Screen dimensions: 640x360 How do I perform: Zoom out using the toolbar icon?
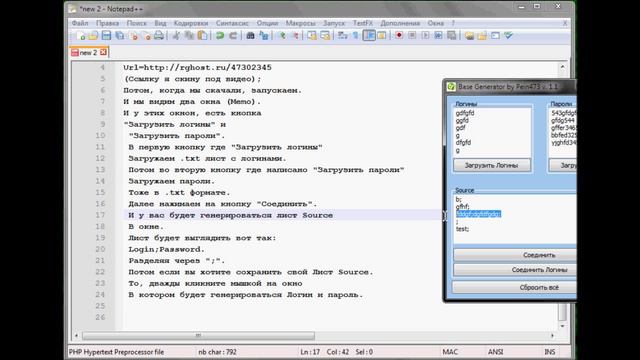[x=295, y=36]
